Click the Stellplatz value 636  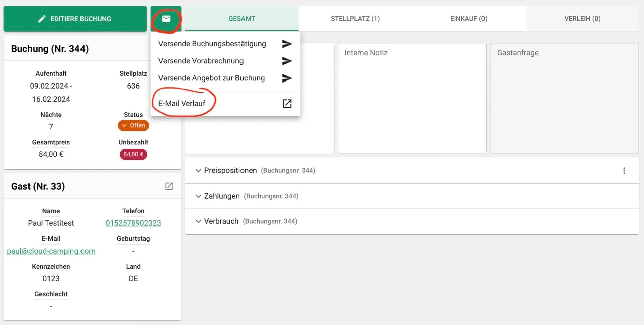point(133,86)
